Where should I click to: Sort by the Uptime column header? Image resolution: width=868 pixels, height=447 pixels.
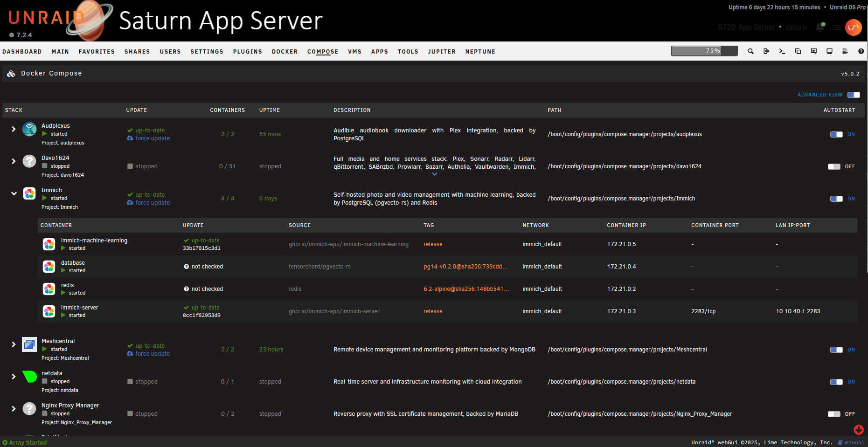[270, 110]
